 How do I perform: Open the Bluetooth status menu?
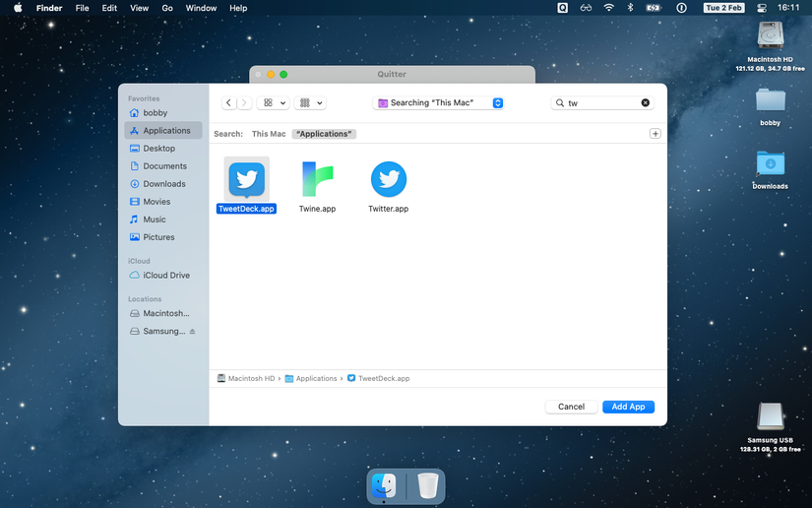click(x=630, y=8)
